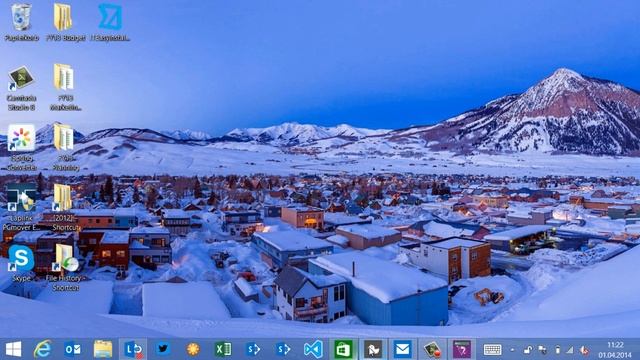Open the purple question-mark app on the taskbar

pos(462,349)
